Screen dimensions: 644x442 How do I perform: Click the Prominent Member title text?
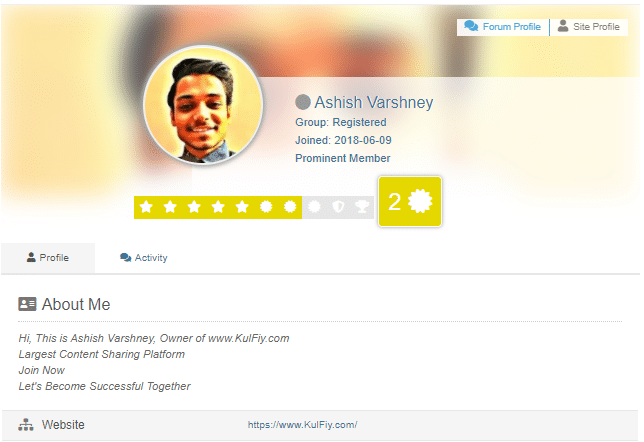[x=343, y=158]
